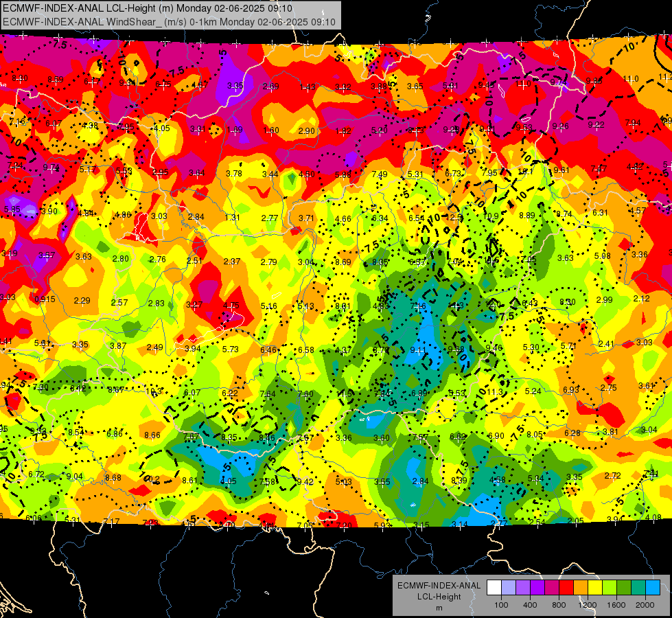
Task: Click the wind shear value 5.71
Action: pyautogui.click(x=569, y=345)
